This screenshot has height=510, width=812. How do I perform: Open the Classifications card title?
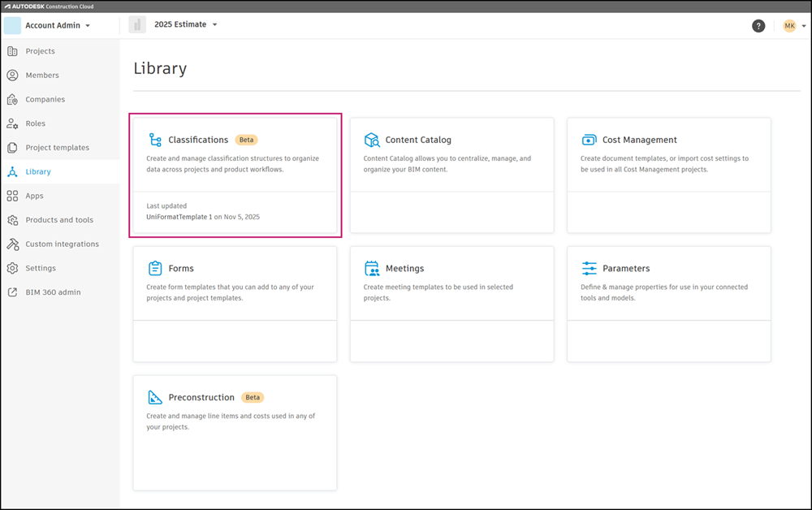[198, 140]
